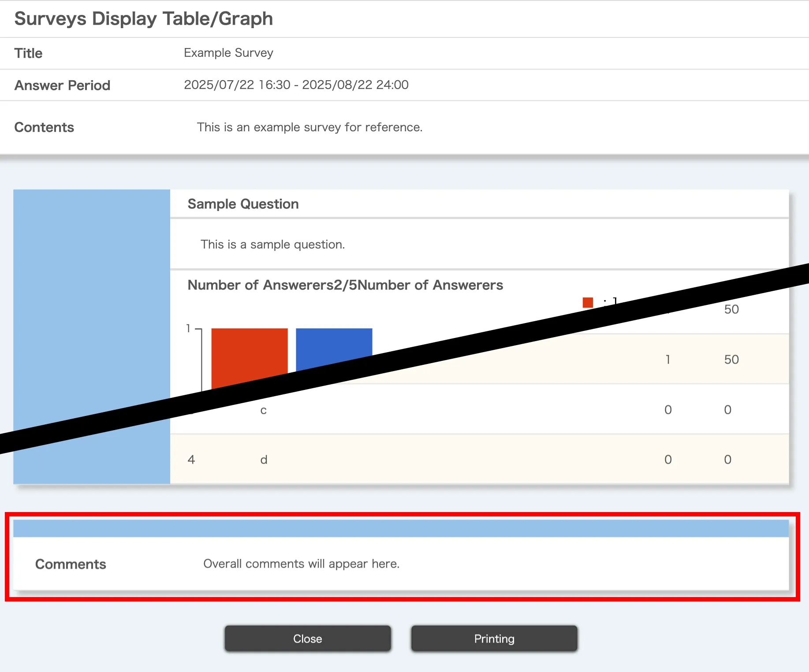Click the answer period date range
The height and width of the screenshot is (672, 809).
pyautogui.click(x=296, y=85)
